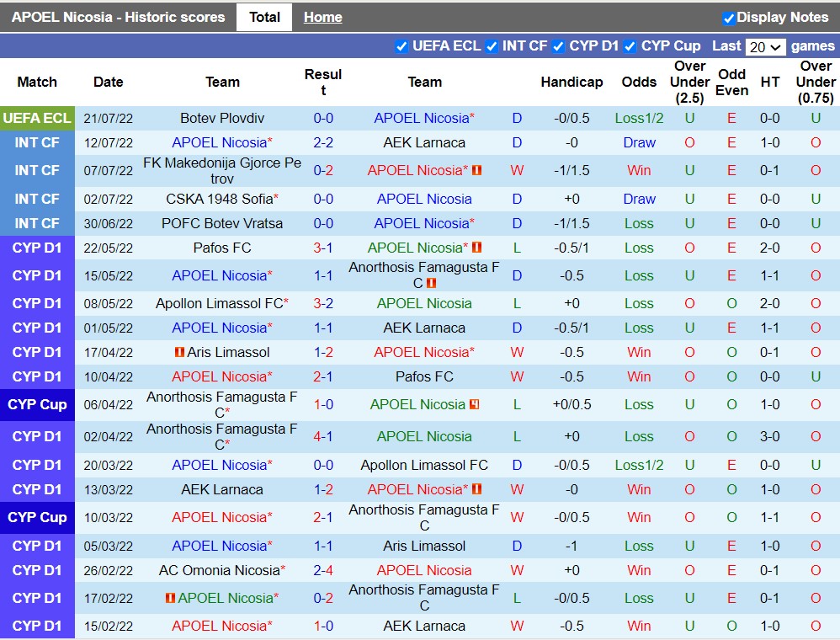Viewport: 840px width, 640px height.
Task: Select the Total tab
Action: tap(264, 17)
